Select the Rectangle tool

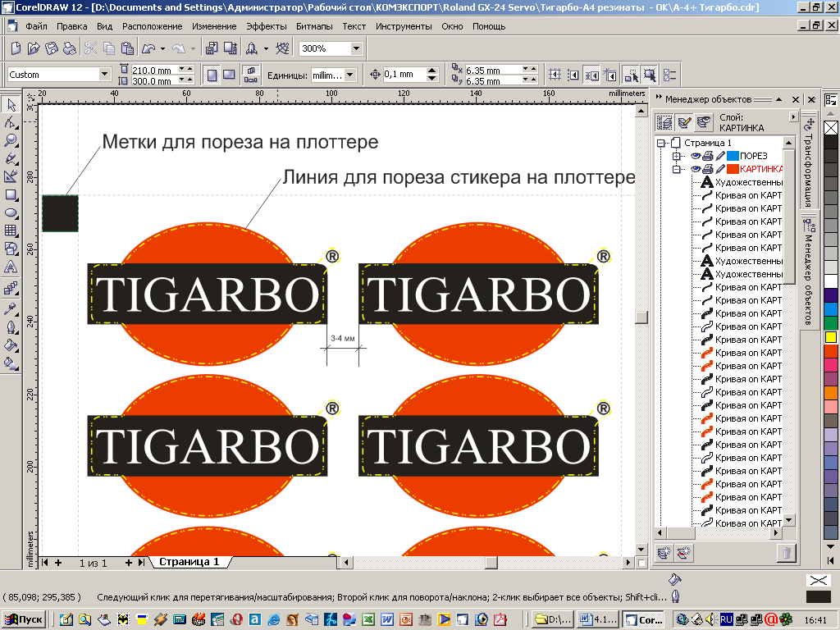pyautogui.click(x=11, y=195)
